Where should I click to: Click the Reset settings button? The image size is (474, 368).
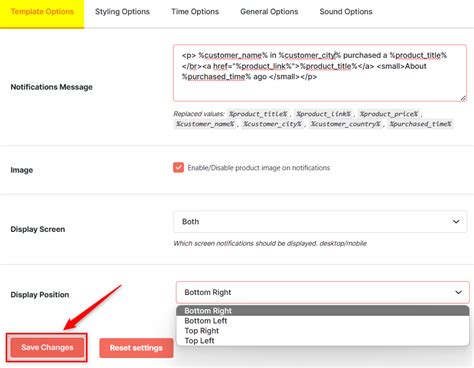pyautogui.click(x=136, y=348)
